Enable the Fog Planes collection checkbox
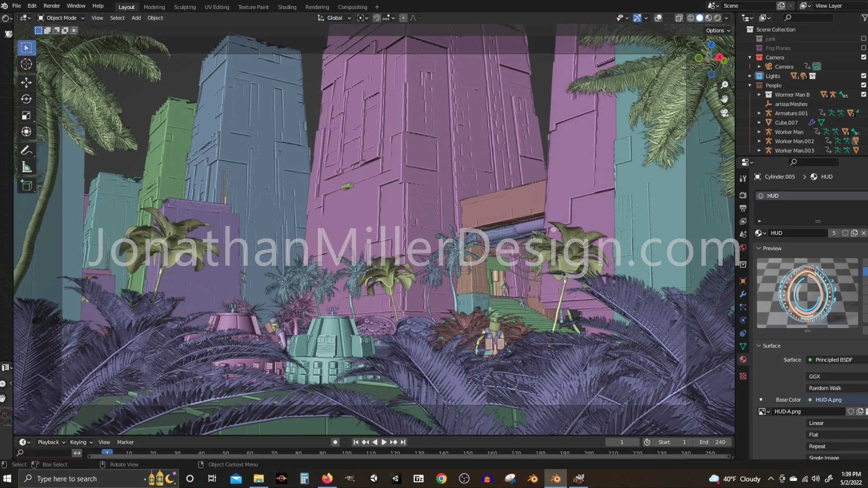Viewport: 868px width, 488px height. pos(863,48)
